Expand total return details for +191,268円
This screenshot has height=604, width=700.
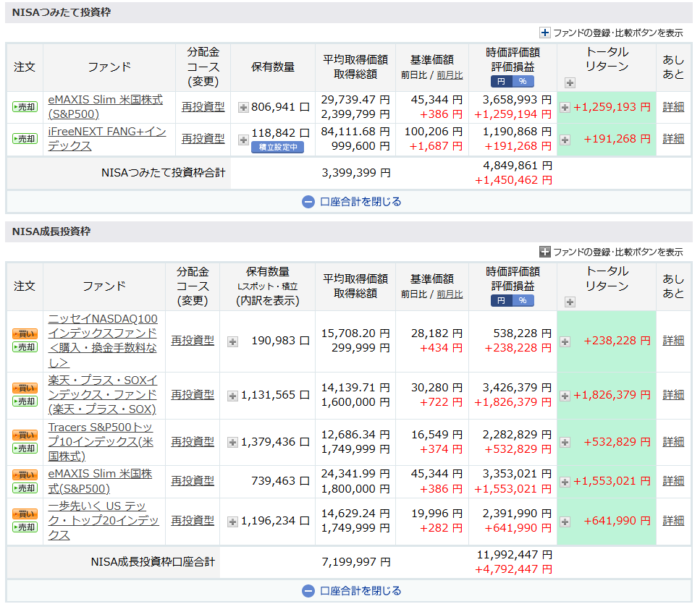point(565,140)
